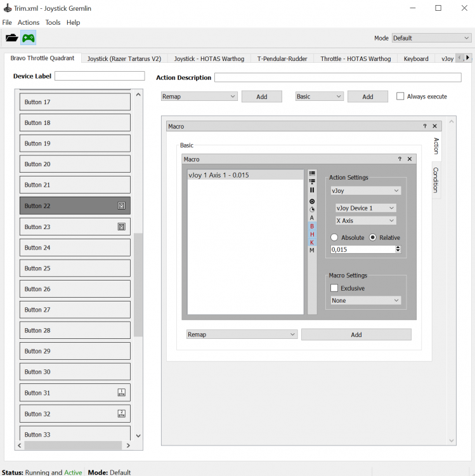Expand the X Axis dropdown
475x476 pixels.
tap(365, 221)
